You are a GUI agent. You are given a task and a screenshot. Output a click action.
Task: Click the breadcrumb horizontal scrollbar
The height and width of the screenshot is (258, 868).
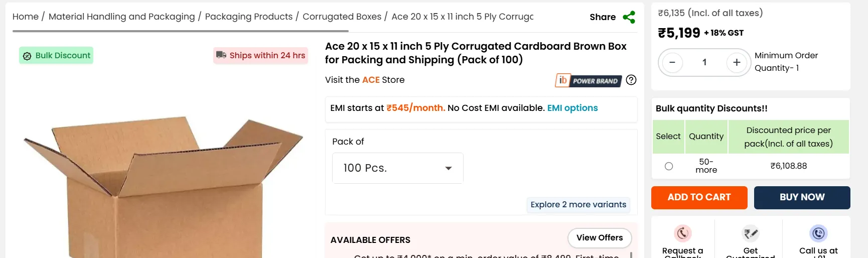tap(181, 31)
